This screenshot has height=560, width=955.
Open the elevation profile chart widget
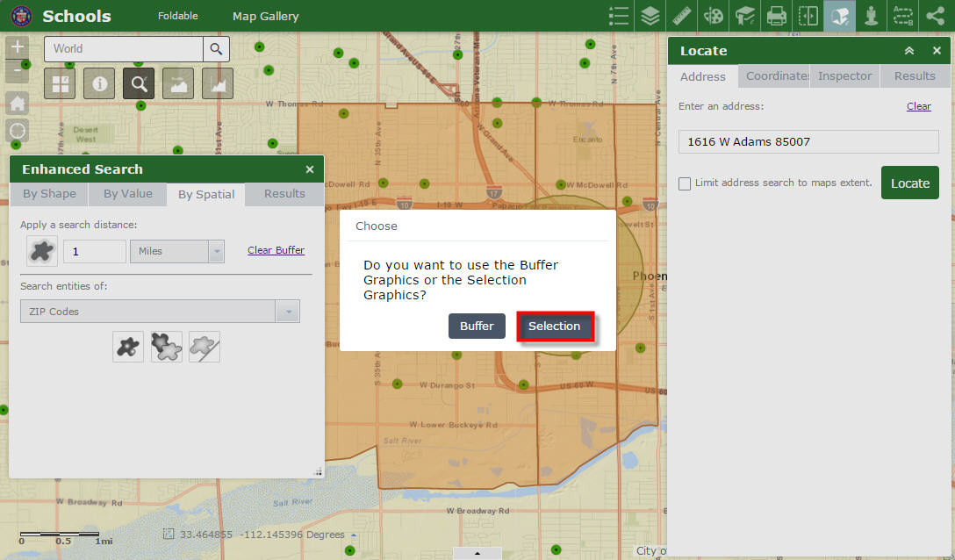pos(178,83)
